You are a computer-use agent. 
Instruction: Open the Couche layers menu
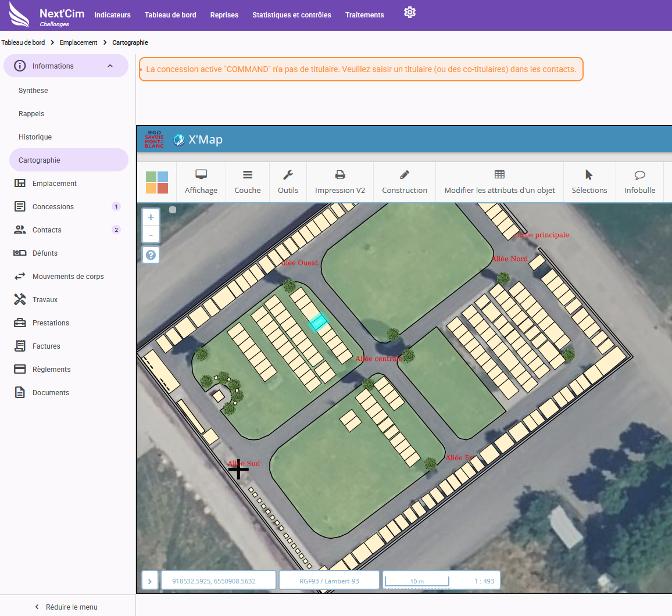coord(248,182)
